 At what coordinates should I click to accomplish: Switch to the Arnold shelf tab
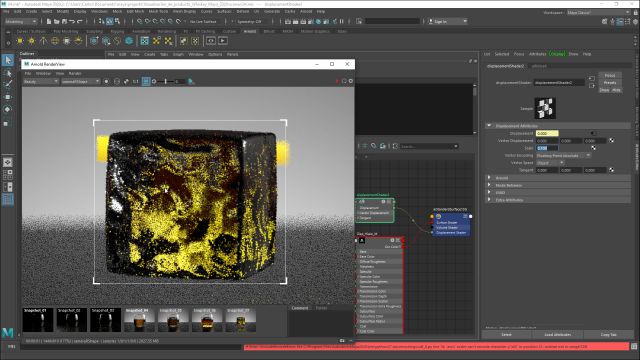pyautogui.click(x=249, y=31)
